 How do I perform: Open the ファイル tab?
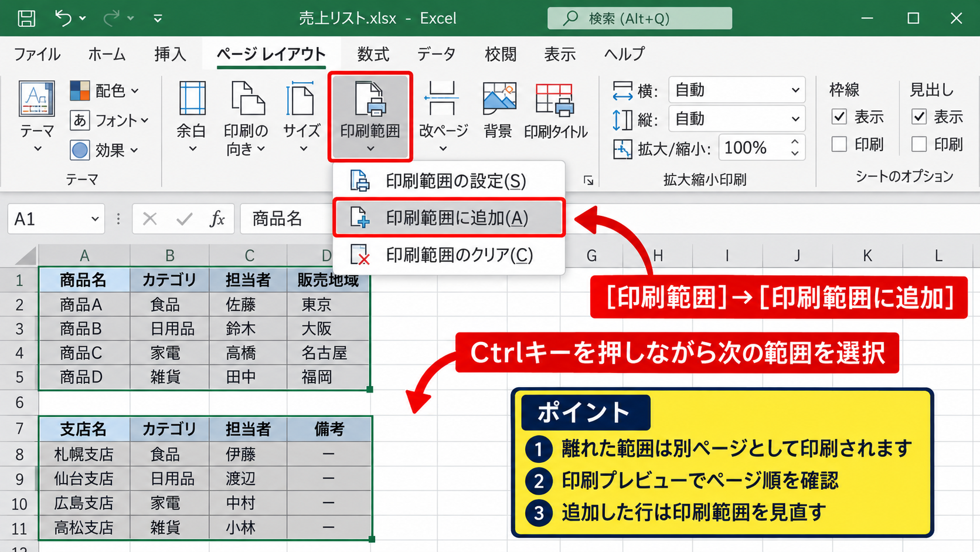pos(37,55)
